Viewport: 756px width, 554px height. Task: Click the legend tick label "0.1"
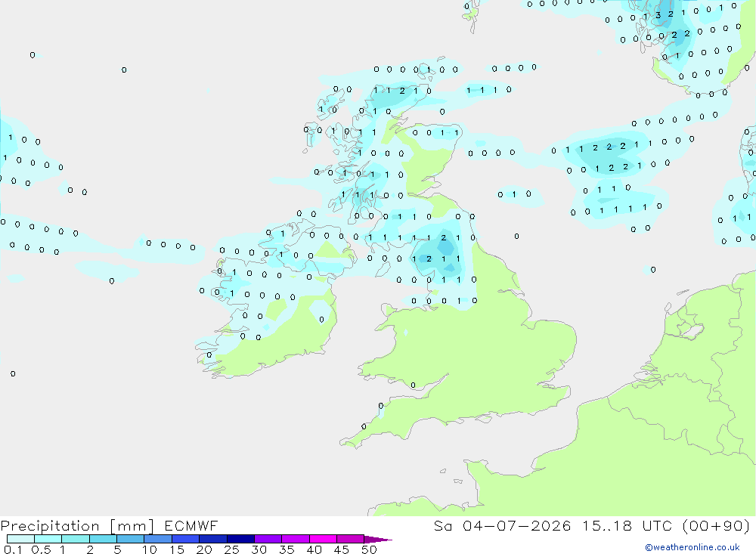(x=13, y=549)
